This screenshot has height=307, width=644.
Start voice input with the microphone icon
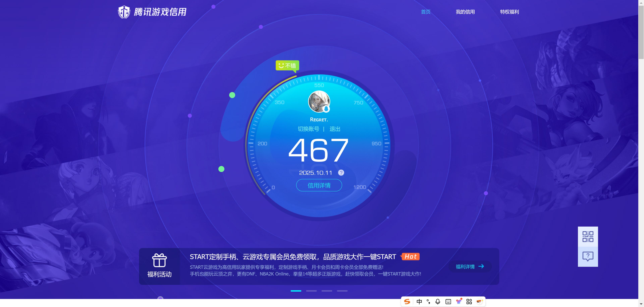pos(438,301)
